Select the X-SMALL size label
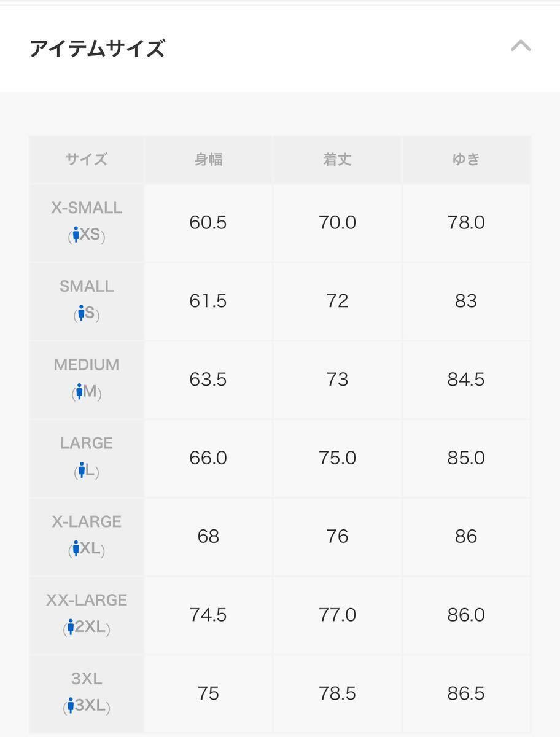 pyautogui.click(x=87, y=208)
